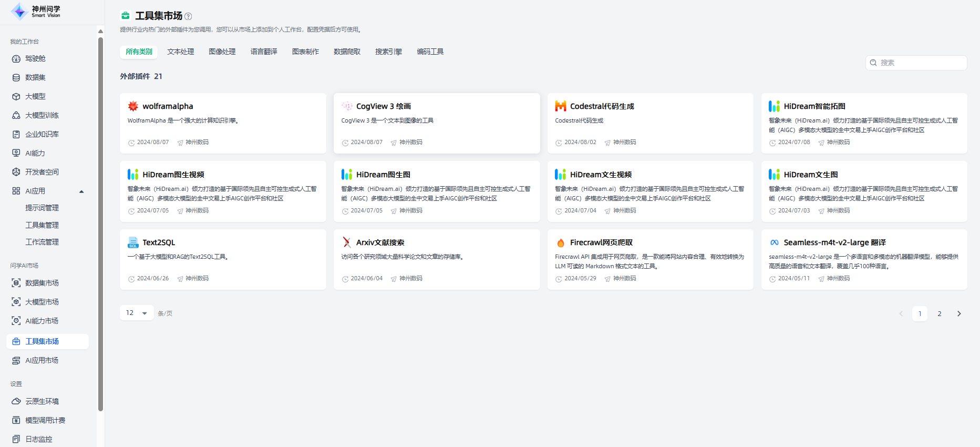Select the 搜索引擎 category tab
The height and width of the screenshot is (447, 980).
click(388, 52)
